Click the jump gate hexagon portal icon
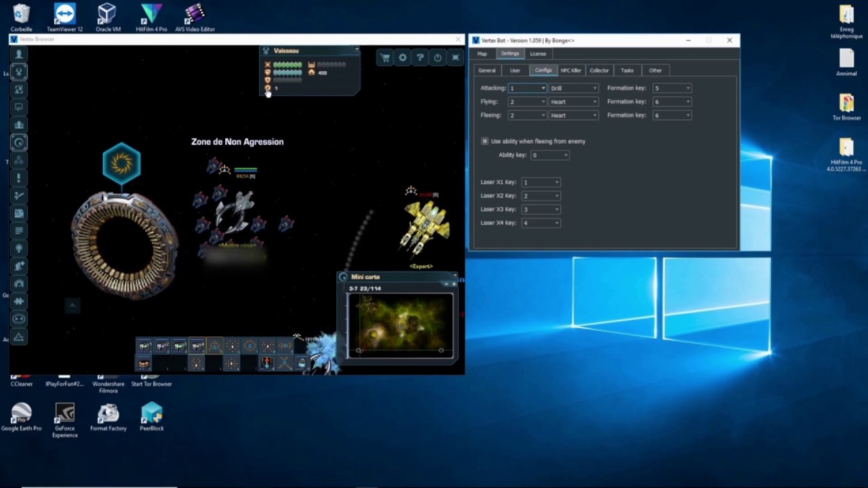Viewport: 868px width, 488px height. click(121, 163)
